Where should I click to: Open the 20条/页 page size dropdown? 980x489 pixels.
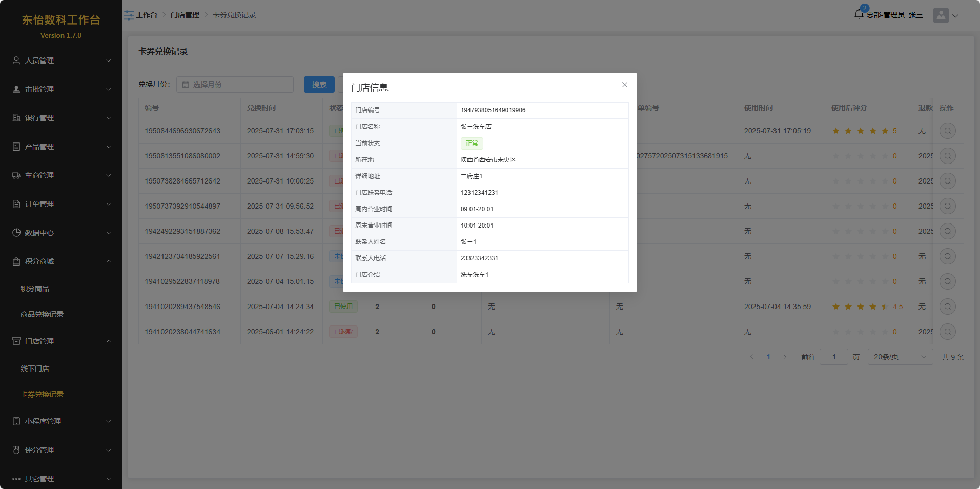[x=900, y=357]
